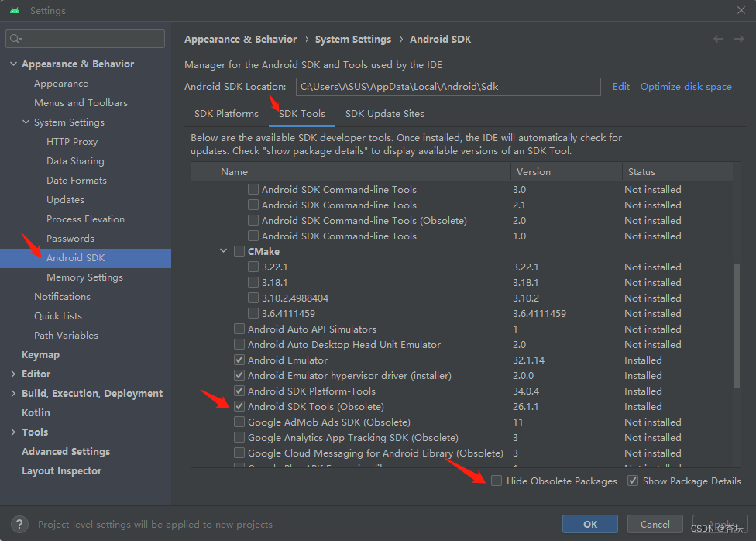Collapse System Settings tree node

point(26,122)
